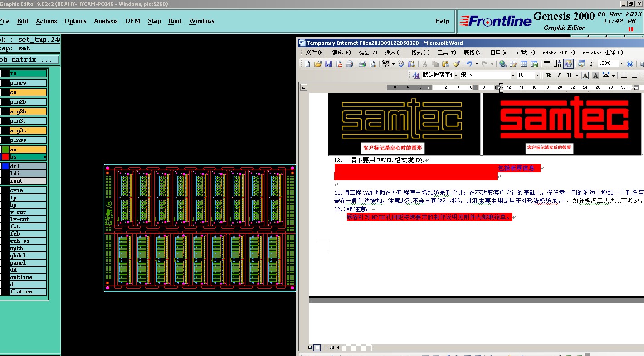Toggle Italic formatting
The width and height of the screenshot is (644, 356).
(559, 75)
